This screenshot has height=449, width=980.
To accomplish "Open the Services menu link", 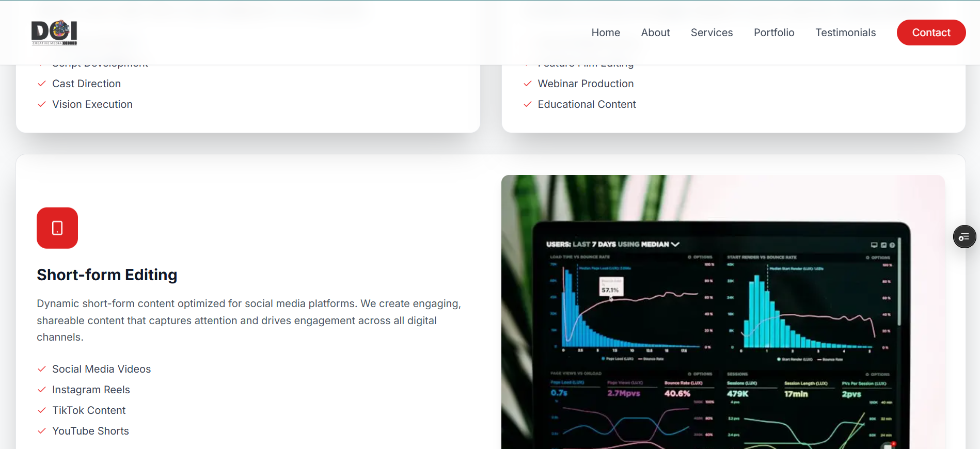I will pos(712,33).
